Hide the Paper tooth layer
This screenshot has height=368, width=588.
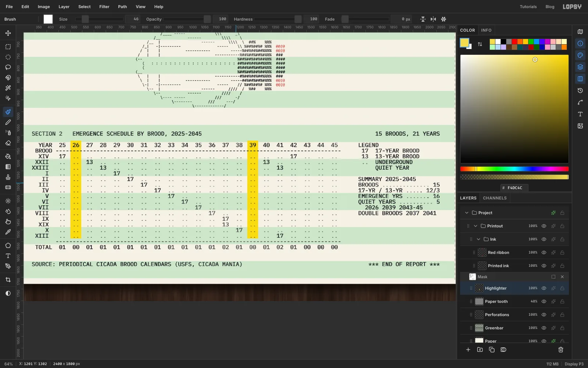point(544,301)
